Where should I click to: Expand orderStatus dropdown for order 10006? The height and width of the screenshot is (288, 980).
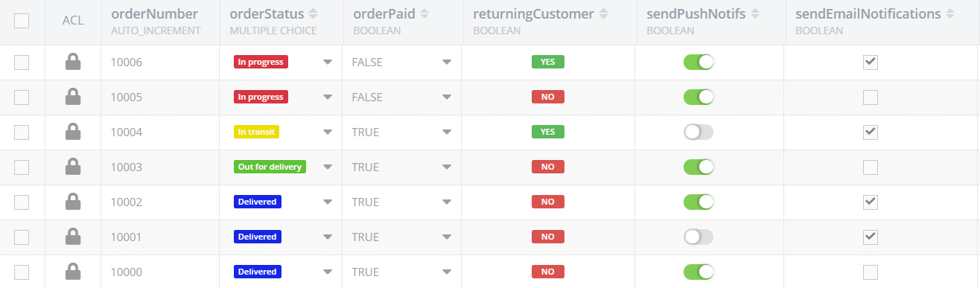[328, 63]
